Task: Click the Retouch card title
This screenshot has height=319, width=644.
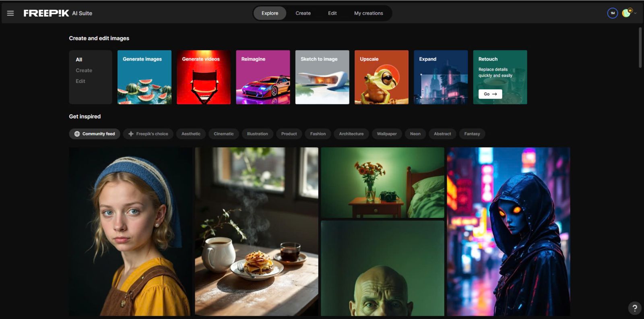Action: [488, 59]
